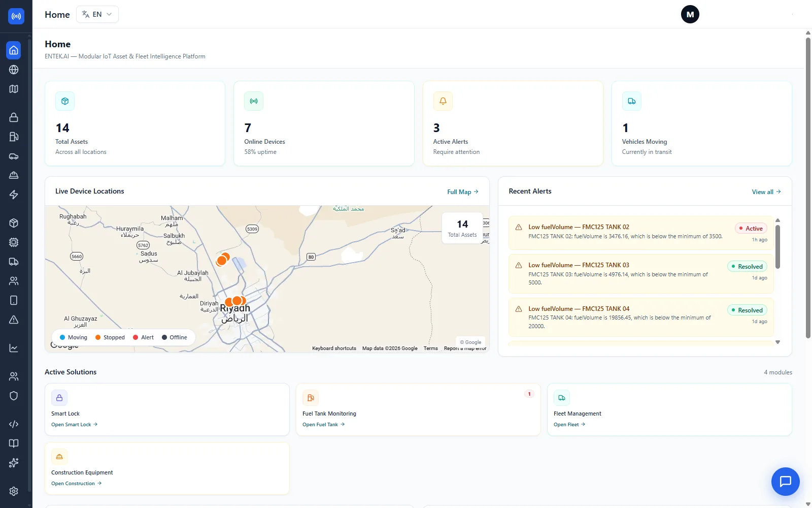Click View all recent alerts
Viewport: 812px width, 508px height.
(766, 192)
